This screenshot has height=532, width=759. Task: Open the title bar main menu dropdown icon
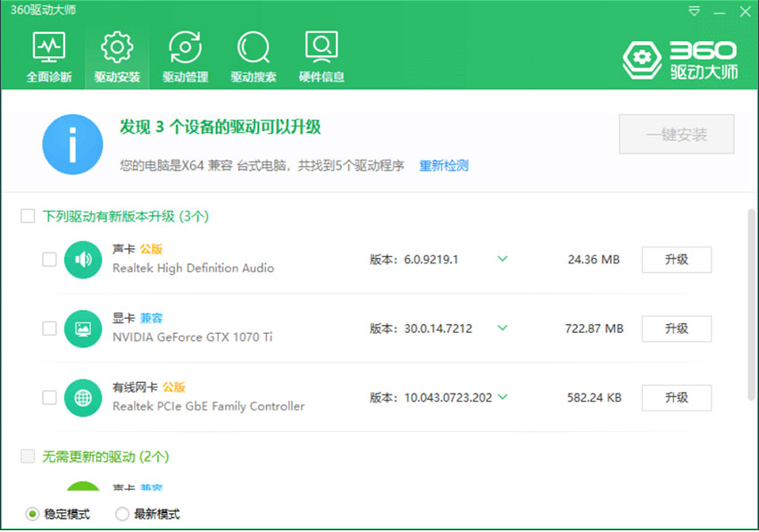[694, 11]
